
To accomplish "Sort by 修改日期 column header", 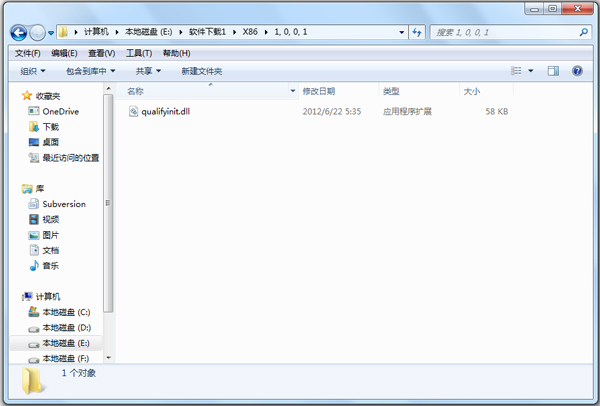I will tap(320, 91).
